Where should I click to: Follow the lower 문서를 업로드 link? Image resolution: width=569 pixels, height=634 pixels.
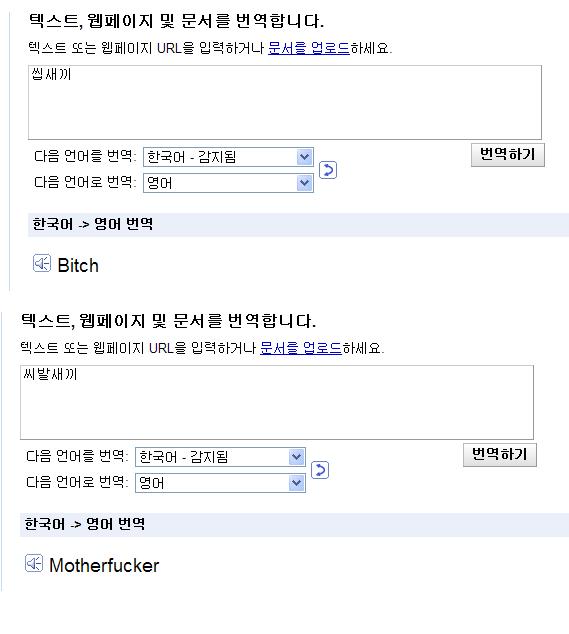(301, 348)
